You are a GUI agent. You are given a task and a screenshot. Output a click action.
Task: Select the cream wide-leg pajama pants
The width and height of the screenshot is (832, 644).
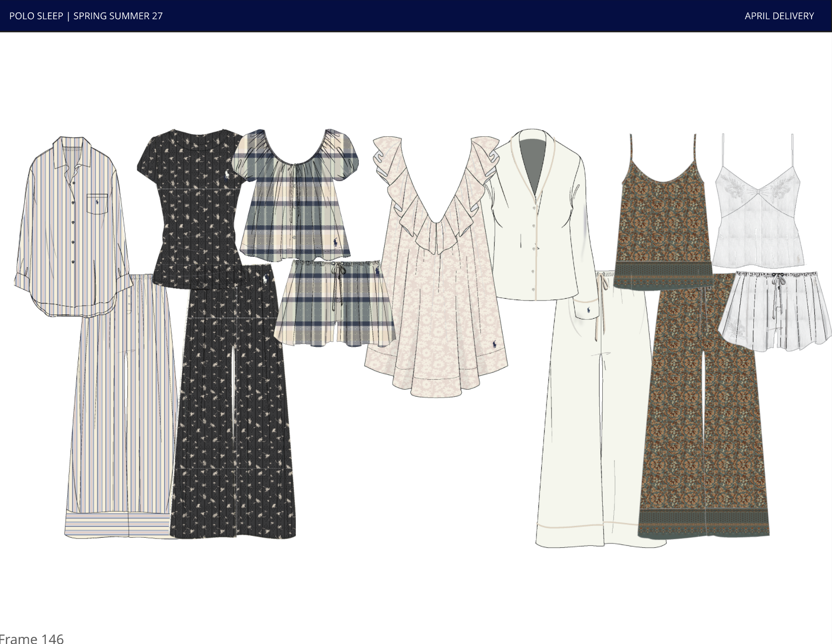pyautogui.click(x=600, y=410)
